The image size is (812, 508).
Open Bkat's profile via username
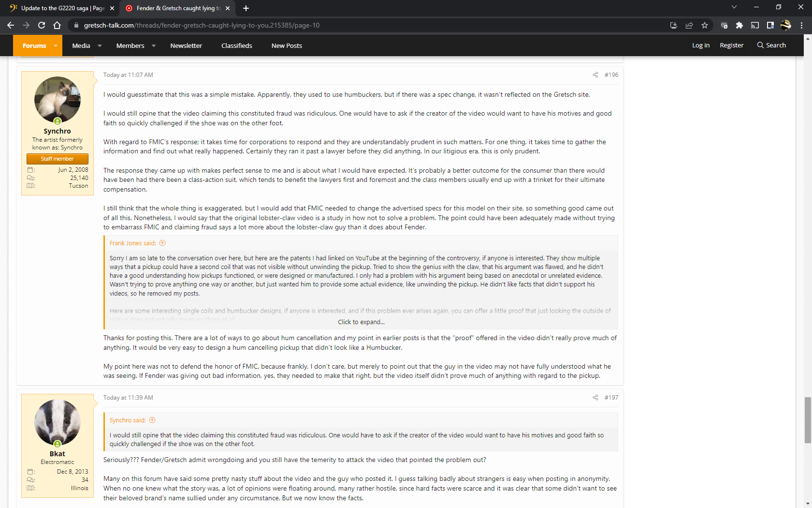tap(57, 454)
